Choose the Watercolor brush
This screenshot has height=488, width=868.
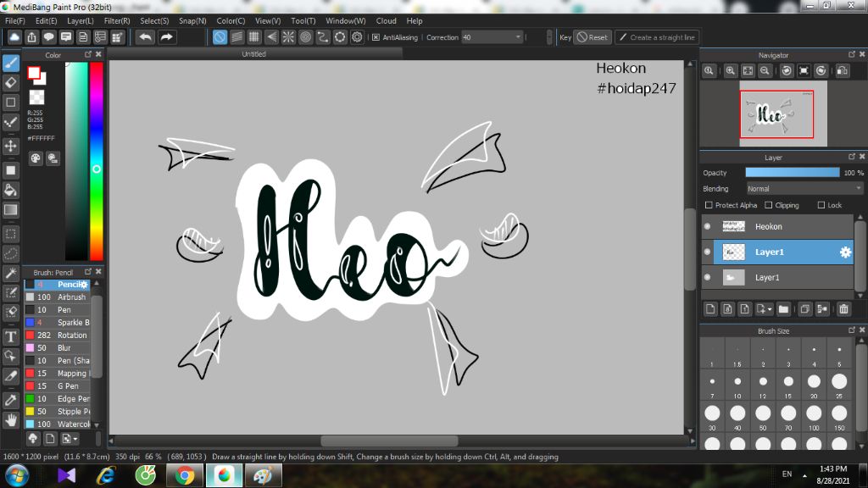pos(58,424)
